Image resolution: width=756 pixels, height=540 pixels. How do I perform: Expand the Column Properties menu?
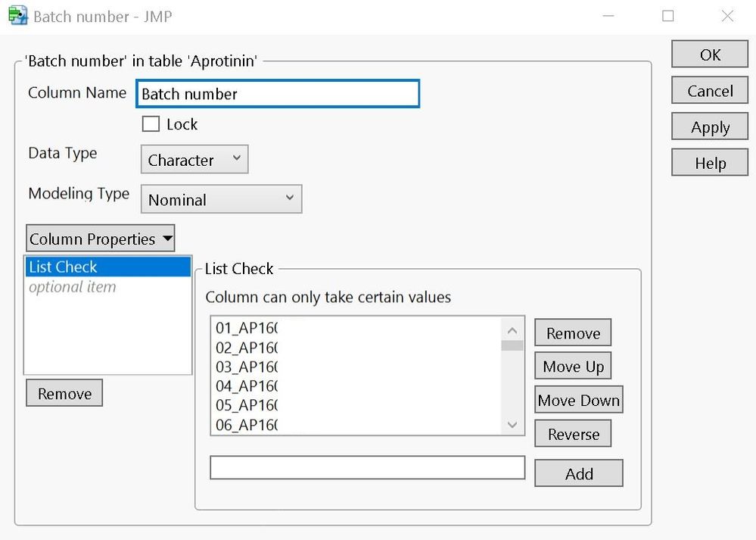pyautogui.click(x=101, y=239)
